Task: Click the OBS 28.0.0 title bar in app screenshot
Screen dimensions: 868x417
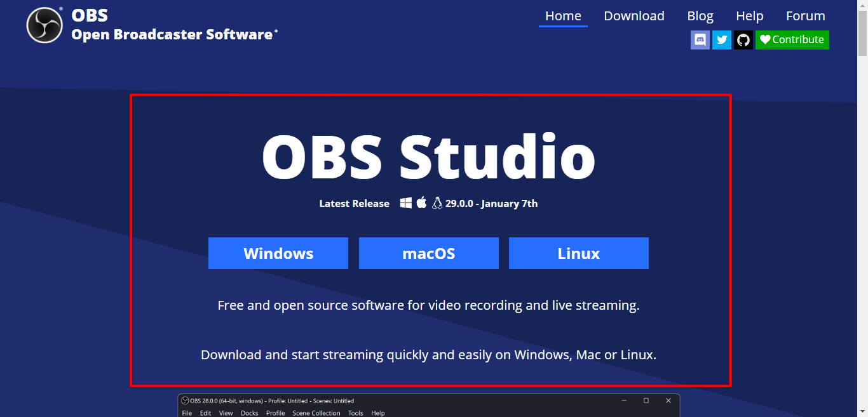Action: coord(428,401)
